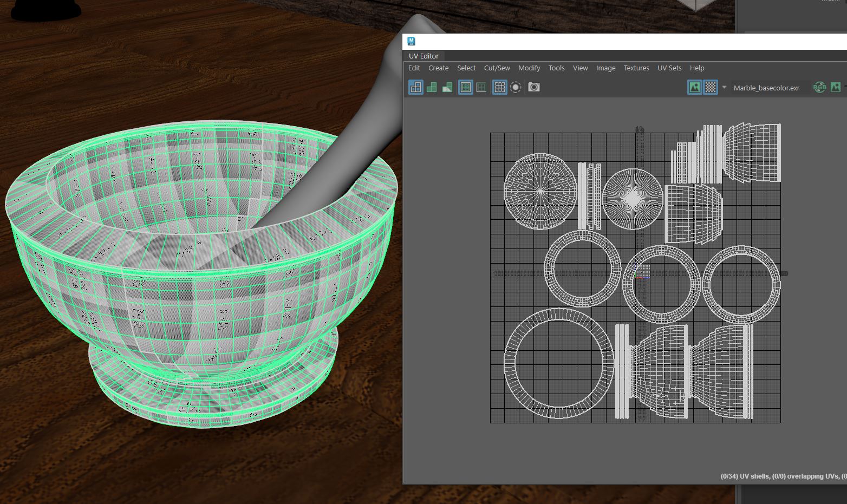847x504 pixels.
Task: Toggle the checkered tile pattern button
Action: point(711,87)
